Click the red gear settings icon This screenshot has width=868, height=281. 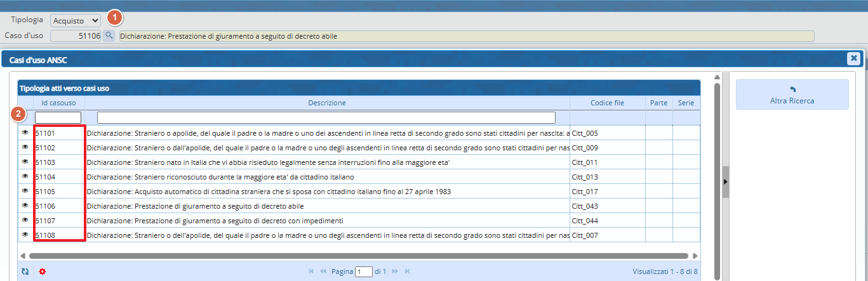click(43, 271)
